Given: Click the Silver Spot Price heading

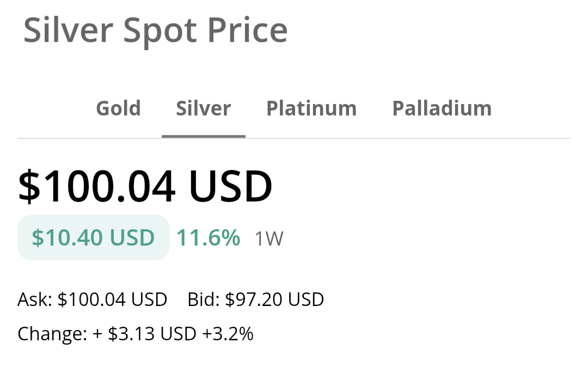Looking at the screenshot, I should point(155,30).
